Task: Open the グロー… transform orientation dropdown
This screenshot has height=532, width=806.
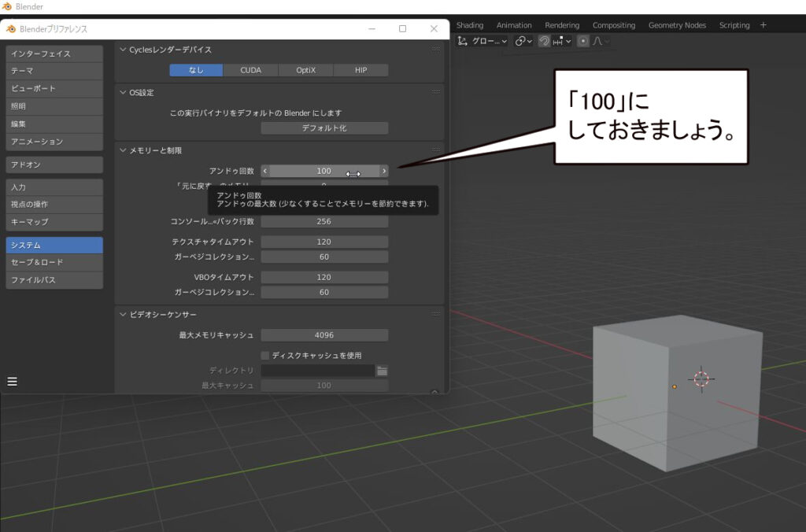Action: click(482, 41)
